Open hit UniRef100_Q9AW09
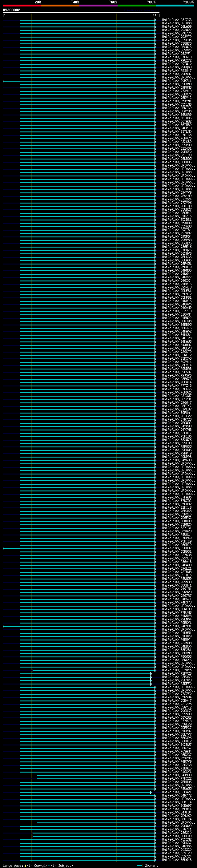Screen dimensions: 197x868 [177, 826]
